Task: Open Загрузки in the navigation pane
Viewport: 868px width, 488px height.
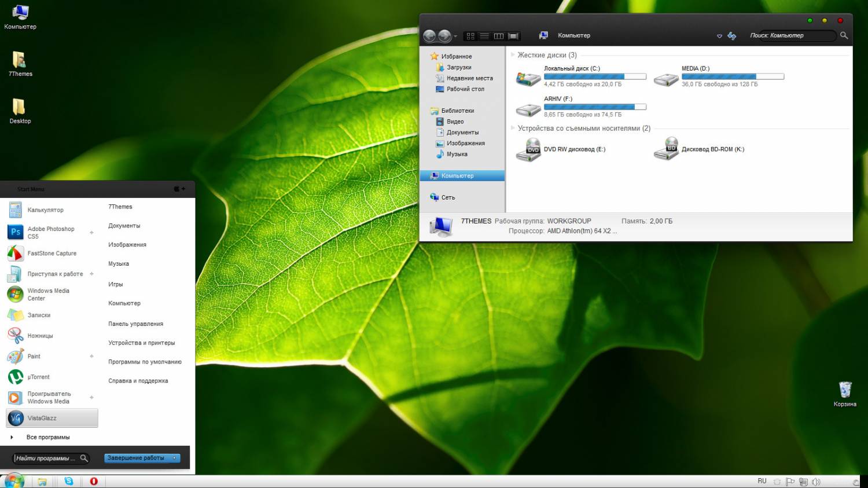Action: 459,67
